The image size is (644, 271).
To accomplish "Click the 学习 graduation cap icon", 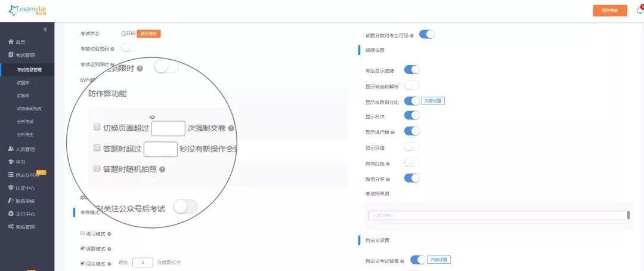I will (x=11, y=162).
